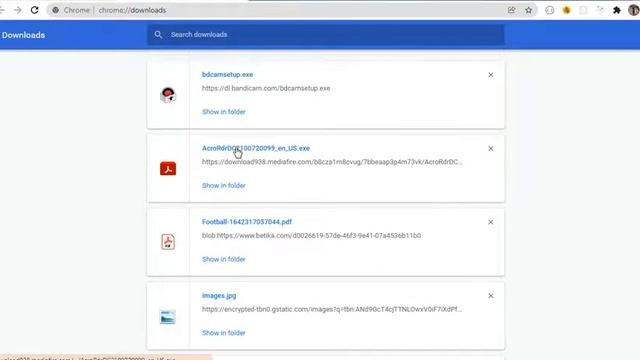Open the share page icon in address bar

pyautogui.click(x=511, y=10)
